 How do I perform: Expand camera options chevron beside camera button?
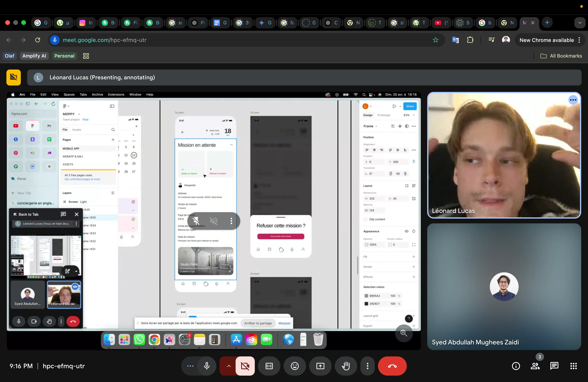(228, 366)
